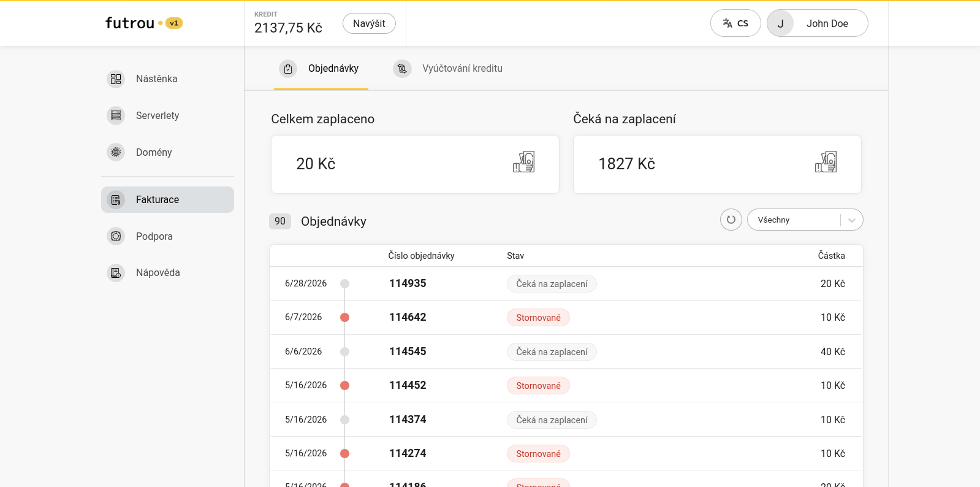Open the Podpora support icon
This screenshot has width=980, height=487.
(x=116, y=236)
